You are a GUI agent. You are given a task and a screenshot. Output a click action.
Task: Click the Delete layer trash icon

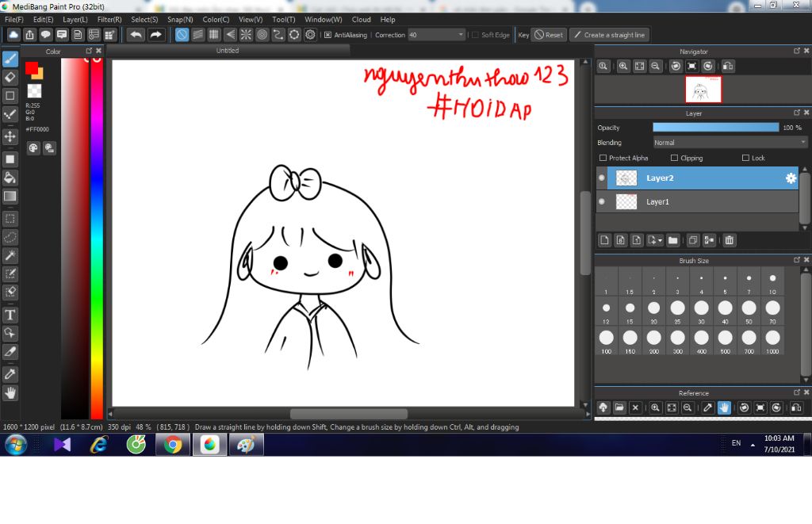click(x=730, y=240)
